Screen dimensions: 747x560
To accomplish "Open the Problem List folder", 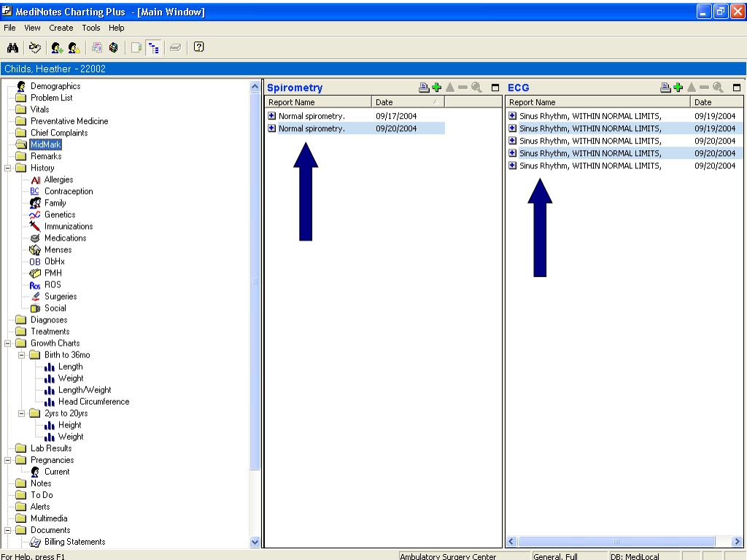I will click(x=52, y=98).
